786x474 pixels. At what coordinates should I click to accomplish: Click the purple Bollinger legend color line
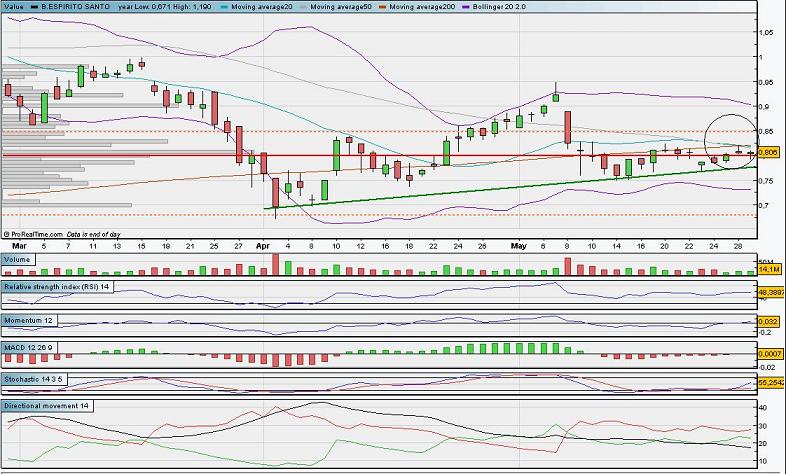(466, 7)
